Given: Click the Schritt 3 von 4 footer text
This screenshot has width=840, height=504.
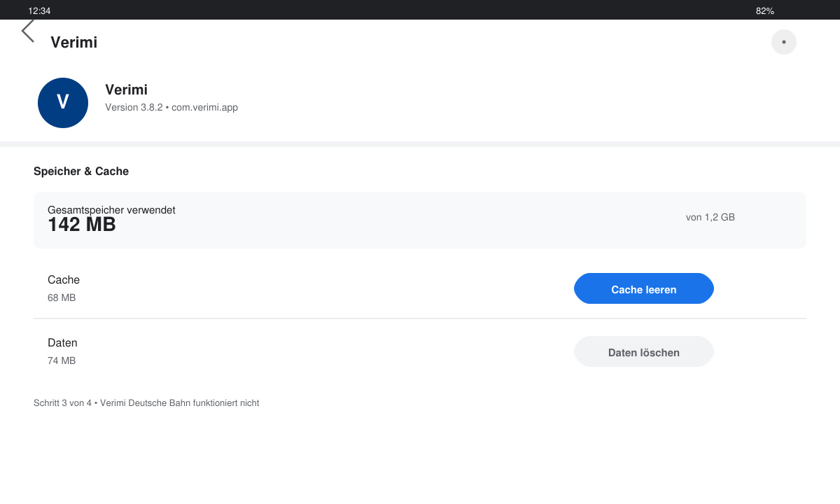Looking at the screenshot, I should point(146,403).
